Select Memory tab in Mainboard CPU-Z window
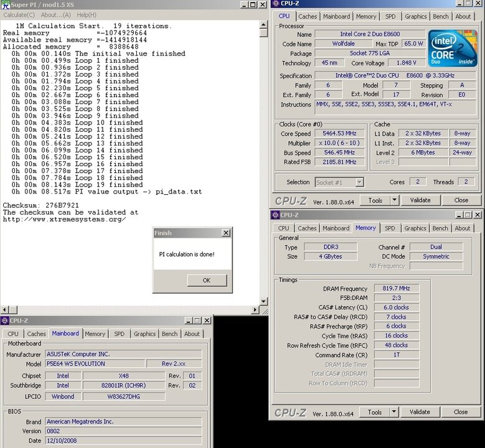The width and height of the screenshot is (485, 448). [95, 334]
